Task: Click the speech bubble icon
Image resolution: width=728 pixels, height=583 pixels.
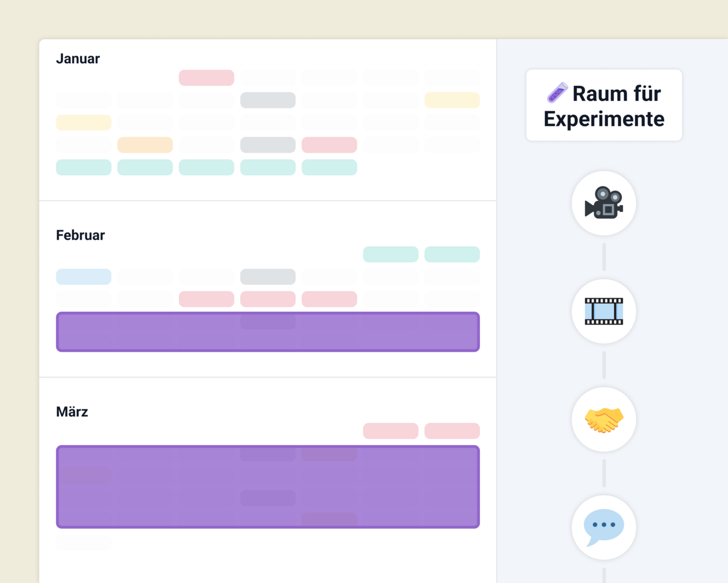Action: point(603,527)
